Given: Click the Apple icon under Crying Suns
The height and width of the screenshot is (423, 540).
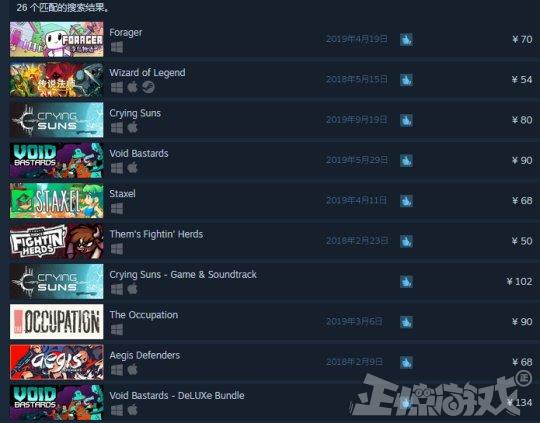Looking at the screenshot, I should pyautogui.click(x=133, y=128).
